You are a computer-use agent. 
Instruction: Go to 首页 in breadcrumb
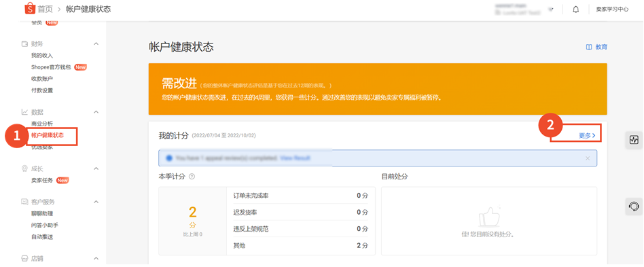46,9
